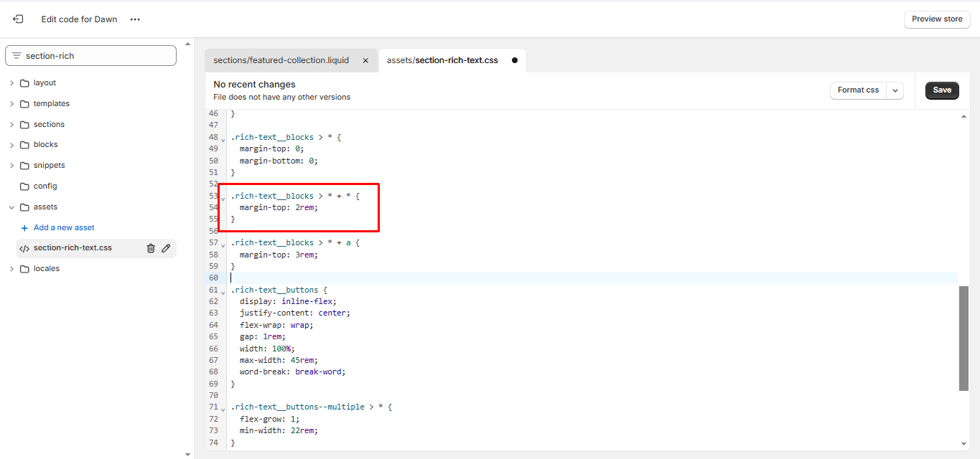Expand the locales folder
Screen dimensions: 980x459
(x=11, y=269)
